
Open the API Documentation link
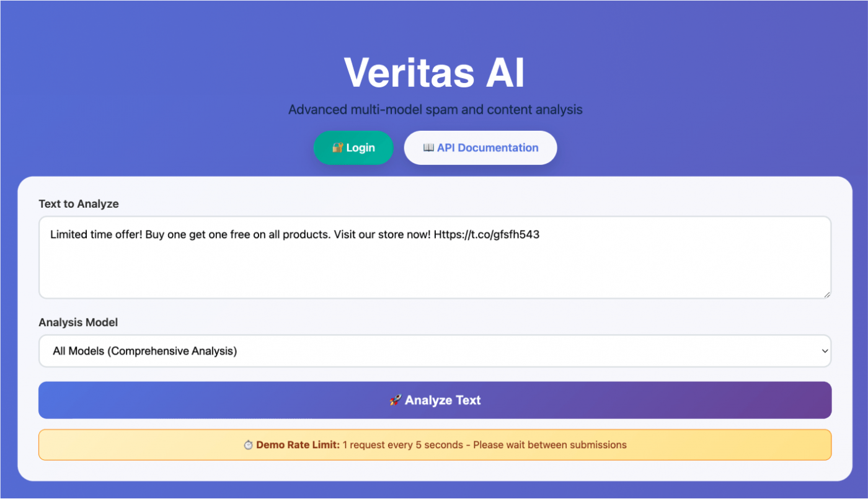480,148
